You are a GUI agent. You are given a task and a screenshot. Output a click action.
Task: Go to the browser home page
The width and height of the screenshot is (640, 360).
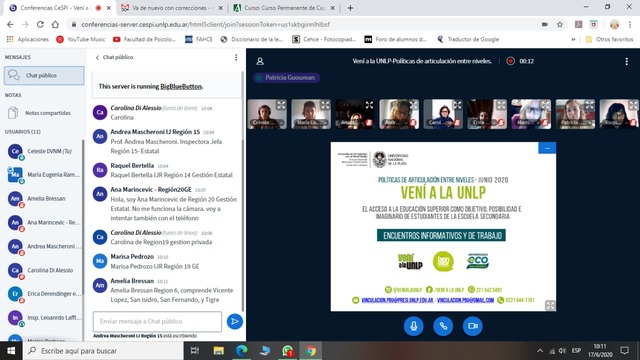click(55, 24)
